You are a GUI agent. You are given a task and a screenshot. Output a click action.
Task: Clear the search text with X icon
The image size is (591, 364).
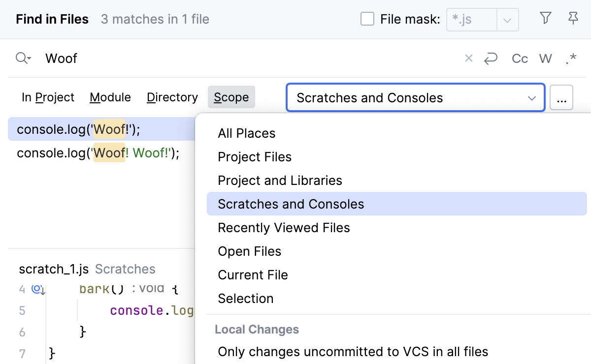[469, 59]
